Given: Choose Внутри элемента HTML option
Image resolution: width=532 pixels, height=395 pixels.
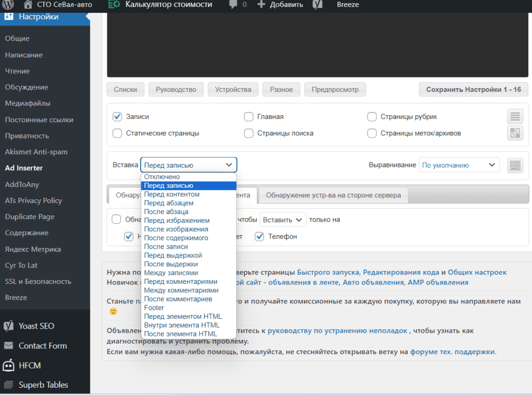Looking at the screenshot, I should (x=189, y=325).
